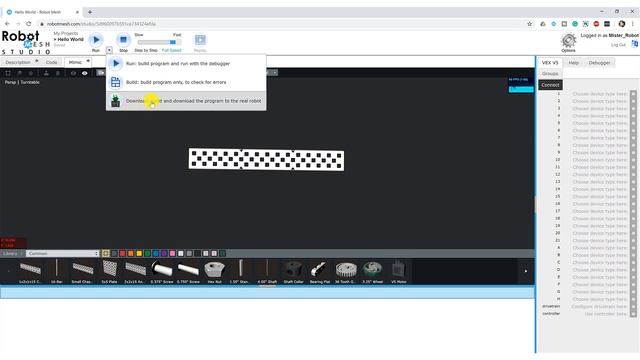This screenshot has height=360, width=640.
Task: Open the Debugger tab
Action: tap(599, 63)
